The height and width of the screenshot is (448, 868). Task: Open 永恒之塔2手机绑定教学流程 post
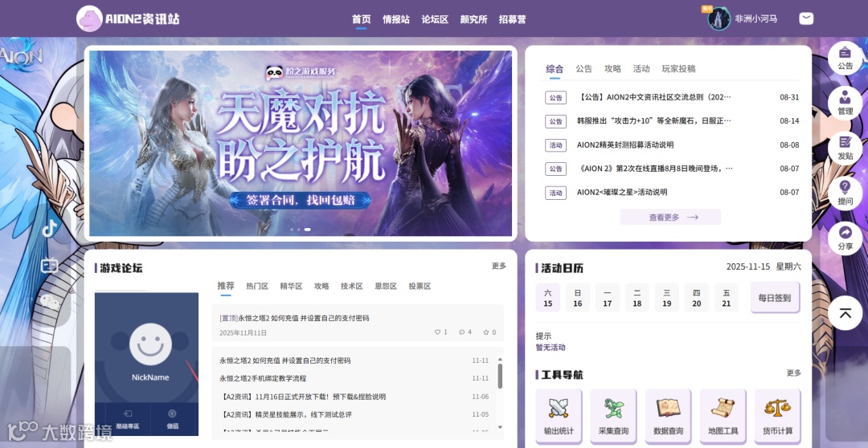tap(263, 378)
